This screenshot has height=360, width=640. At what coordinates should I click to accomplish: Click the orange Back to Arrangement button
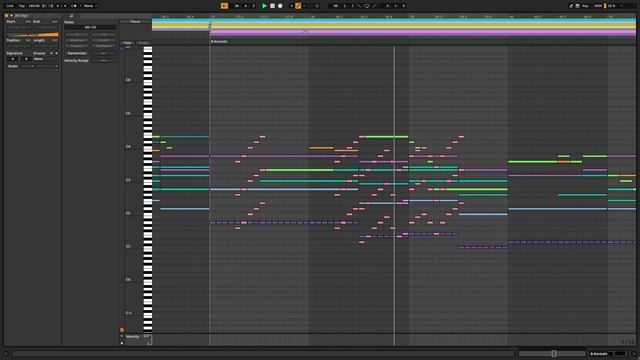[x=224, y=6]
